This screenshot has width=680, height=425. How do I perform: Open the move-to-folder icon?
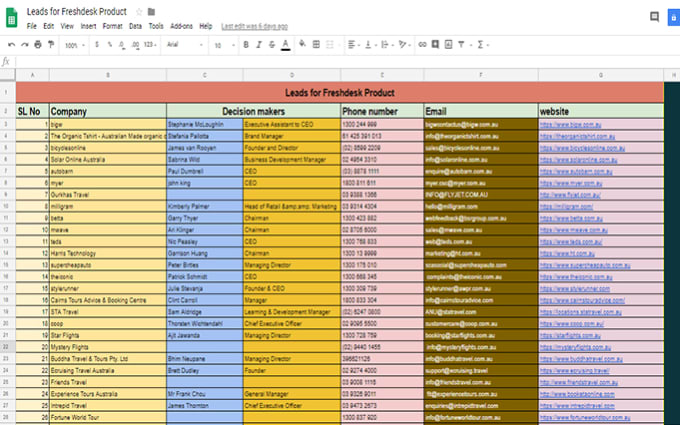tap(151, 12)
